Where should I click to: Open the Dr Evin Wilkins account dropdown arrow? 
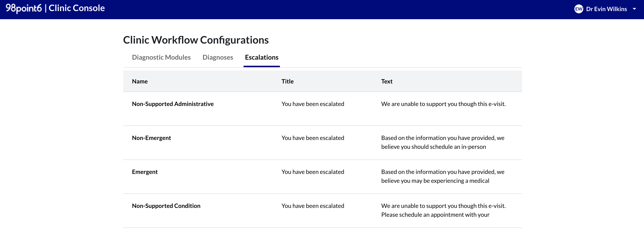point(634,9)
